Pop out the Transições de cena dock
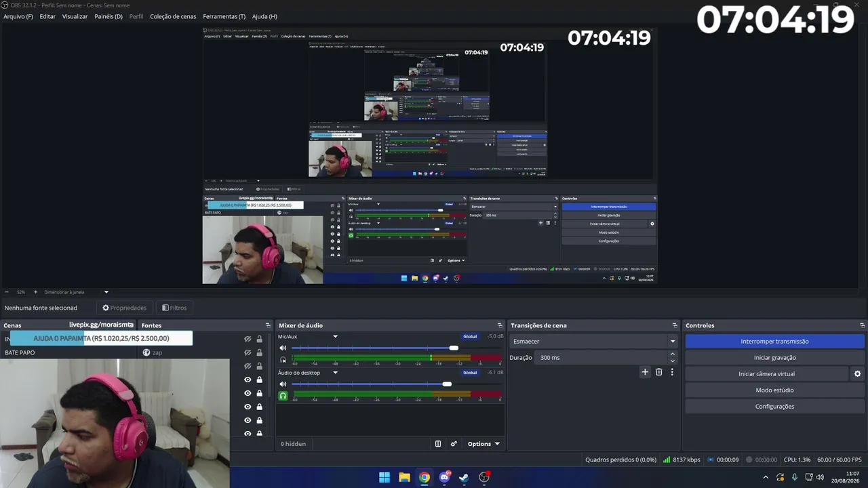Screen dimensions: 868x488 point(675,325)
